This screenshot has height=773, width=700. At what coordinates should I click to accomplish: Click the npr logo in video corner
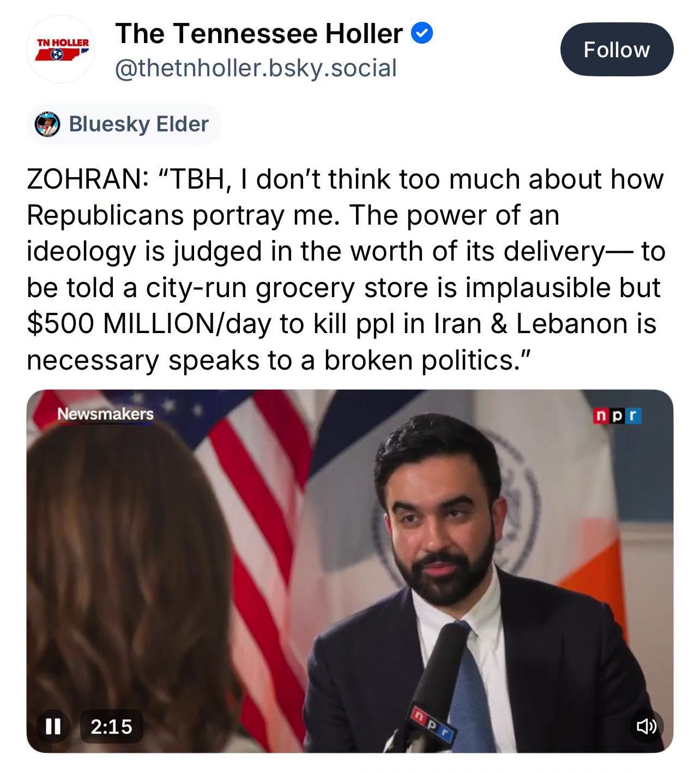[617, 416]
